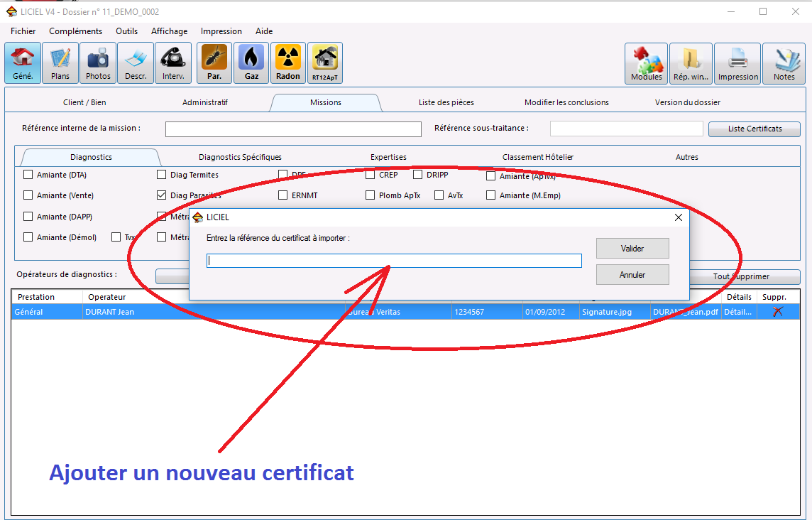Check the Amiante (DTA) checkbox
This screenshot has height=520, width=812.
28,175
